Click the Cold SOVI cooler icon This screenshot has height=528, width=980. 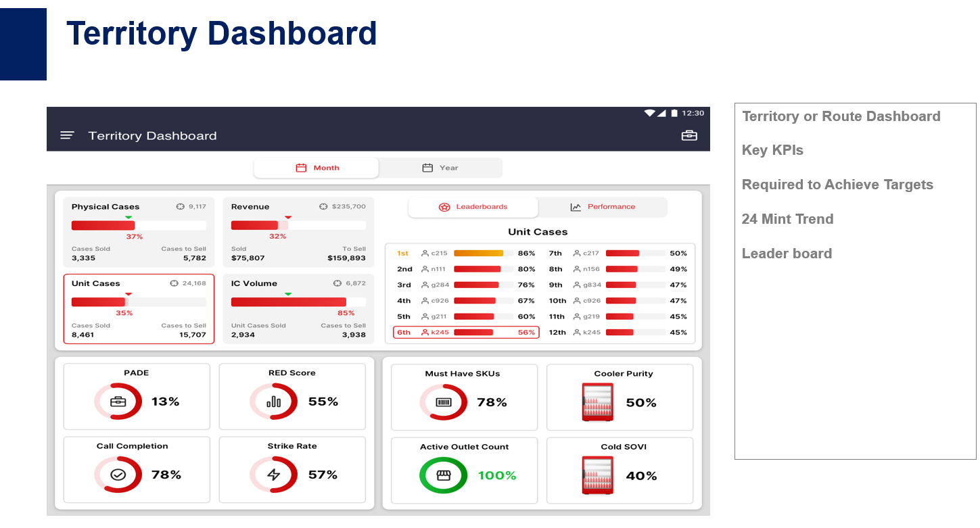[x=597, y=475]
